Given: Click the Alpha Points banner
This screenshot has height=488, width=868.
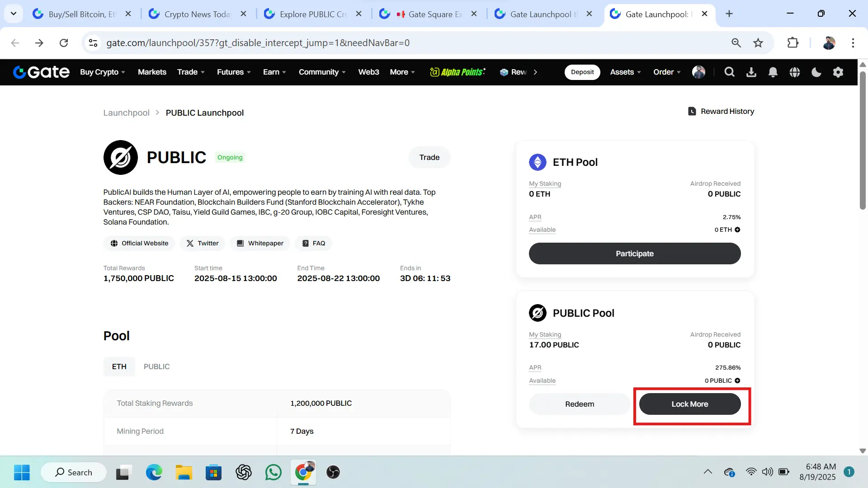Looking at the screenshot, I should pos(458,72).
